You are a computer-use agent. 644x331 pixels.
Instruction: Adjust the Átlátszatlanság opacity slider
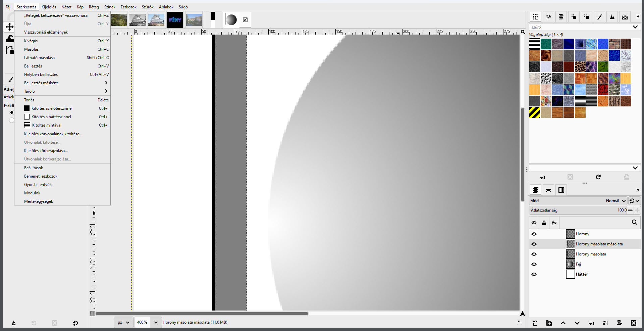point(578,210)
